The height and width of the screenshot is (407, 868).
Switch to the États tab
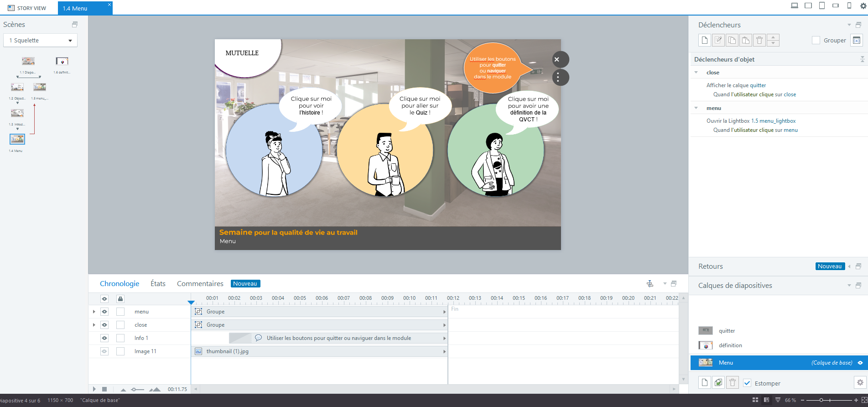pyautogui.click(x=158, y=284)
